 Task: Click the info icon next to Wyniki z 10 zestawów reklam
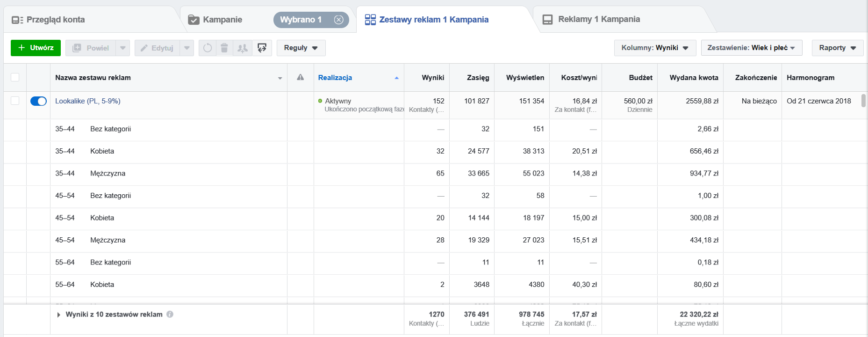coord(170,315)
